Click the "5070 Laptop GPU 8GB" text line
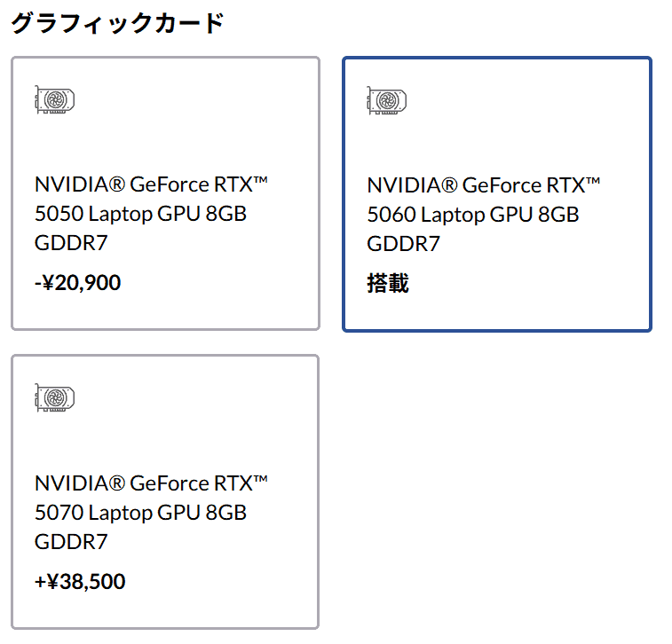The image size is (672, 644). tap(140, 513)
